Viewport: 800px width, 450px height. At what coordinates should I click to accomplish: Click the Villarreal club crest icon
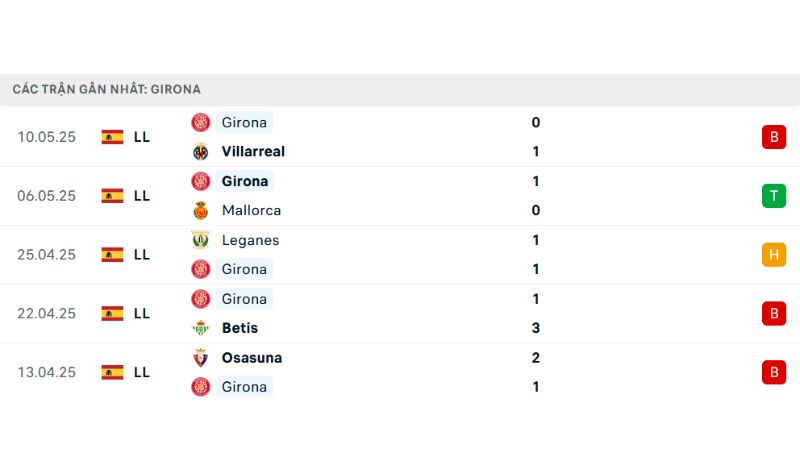pos(201,152)
